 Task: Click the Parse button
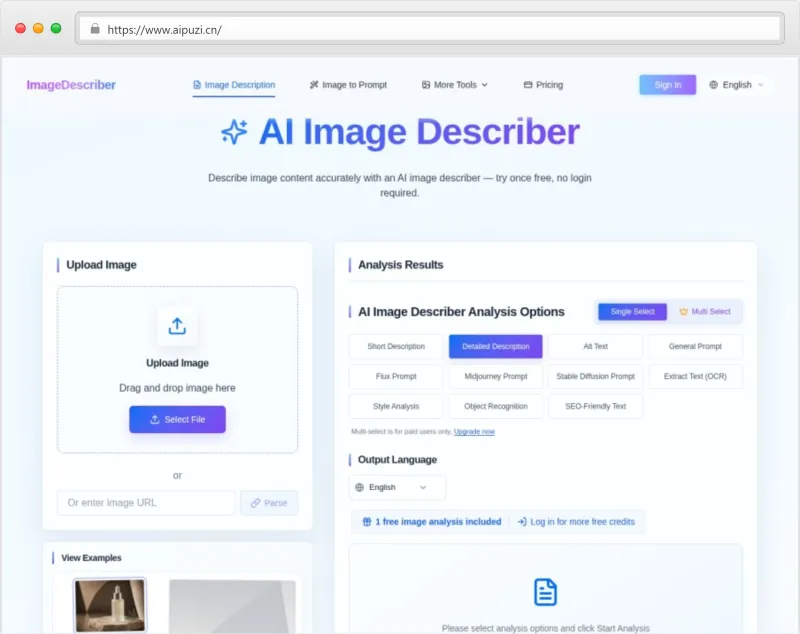269,503
